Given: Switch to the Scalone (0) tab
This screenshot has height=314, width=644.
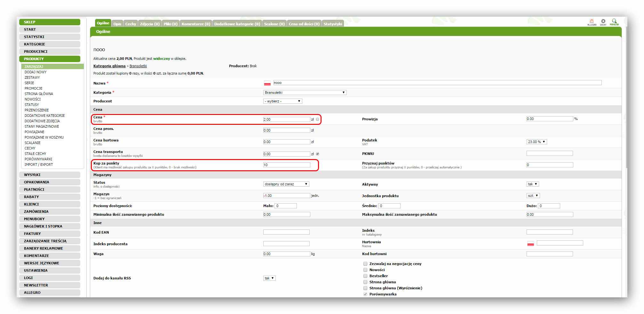Looking at the screenshot, I should tap(274, 24).
